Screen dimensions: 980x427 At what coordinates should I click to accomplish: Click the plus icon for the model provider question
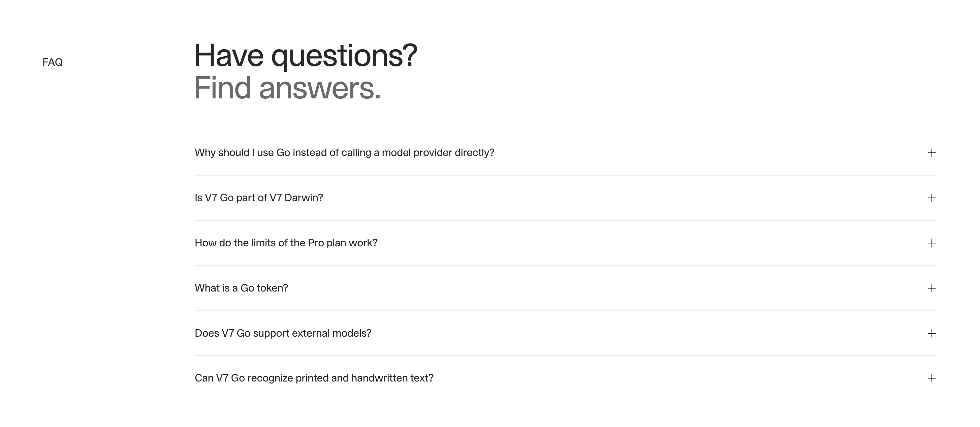tap(931, 153)
